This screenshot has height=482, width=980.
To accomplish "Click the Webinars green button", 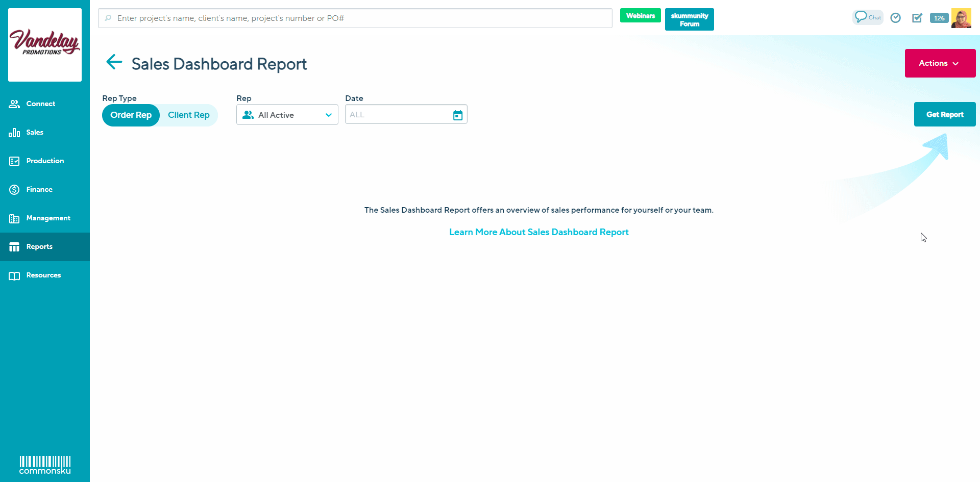I will point(640,16).
